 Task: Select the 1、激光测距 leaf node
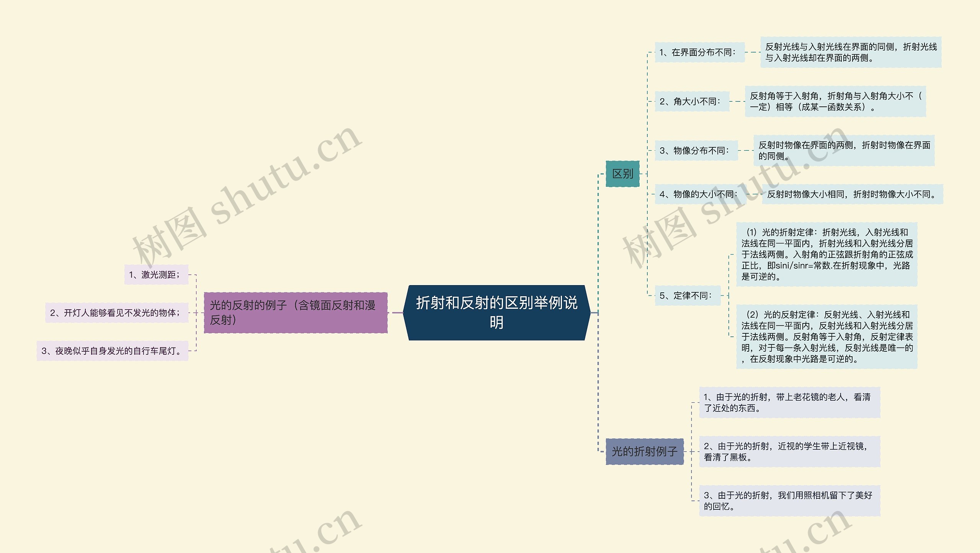(x=156, y=274)
